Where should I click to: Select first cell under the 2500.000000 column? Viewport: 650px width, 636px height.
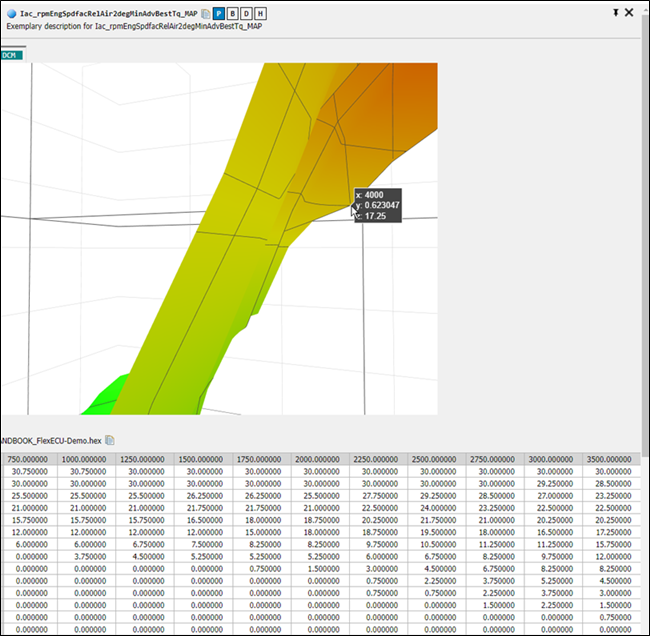click(x=437, y=470)
